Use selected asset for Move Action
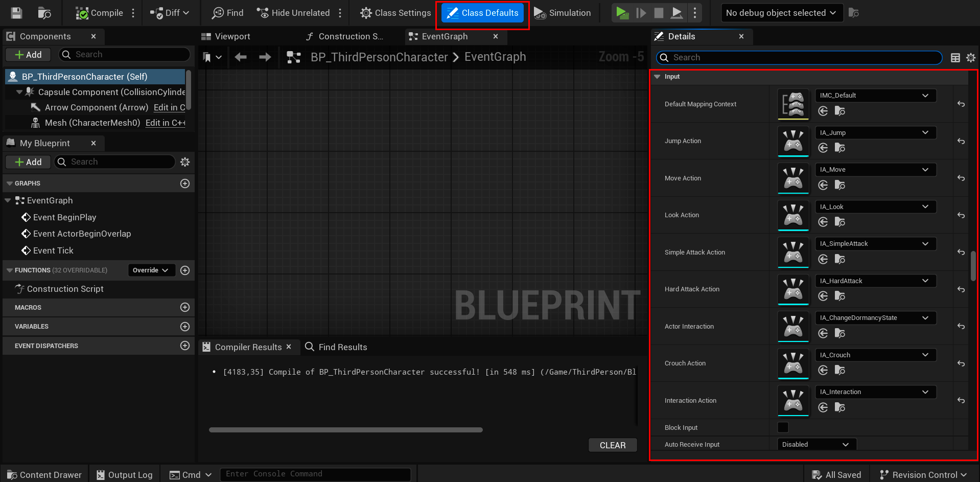This screenshot has height=482, width=980. click(x=823, y=185)
